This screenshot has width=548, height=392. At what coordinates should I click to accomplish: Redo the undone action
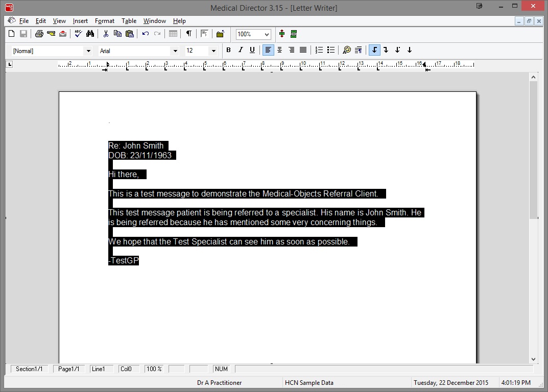click(x=157, y=34)
